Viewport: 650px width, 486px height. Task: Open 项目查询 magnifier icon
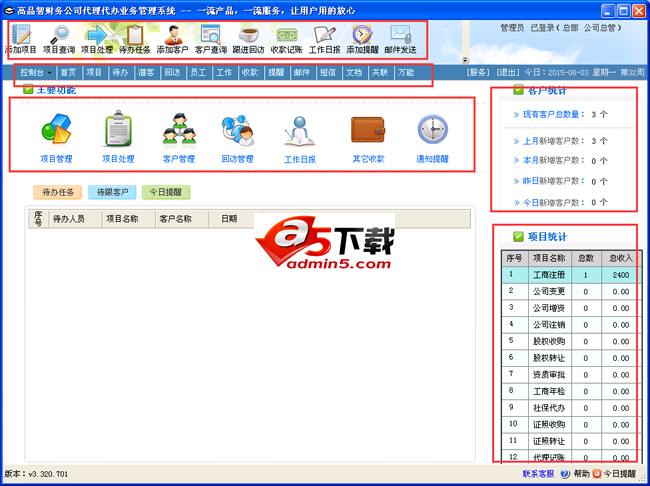pyautogui.click(x=59, y=35)
